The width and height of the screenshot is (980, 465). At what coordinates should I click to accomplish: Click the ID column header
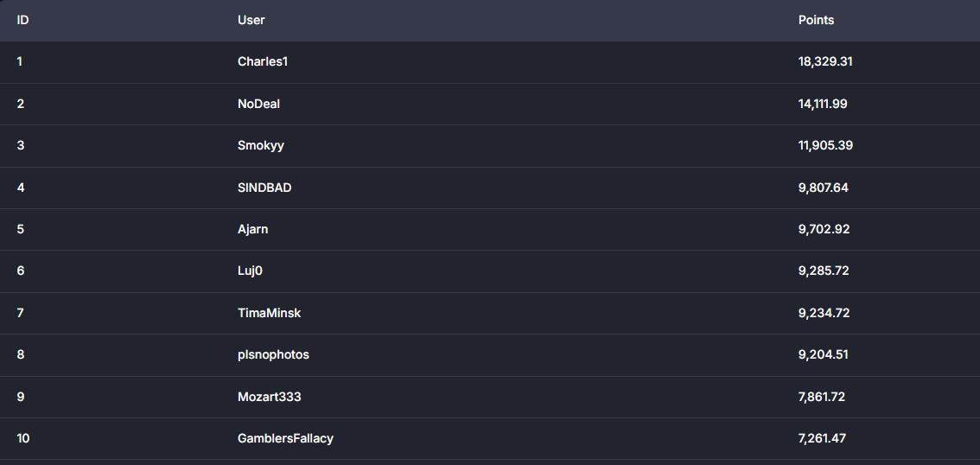coord(22,20)
